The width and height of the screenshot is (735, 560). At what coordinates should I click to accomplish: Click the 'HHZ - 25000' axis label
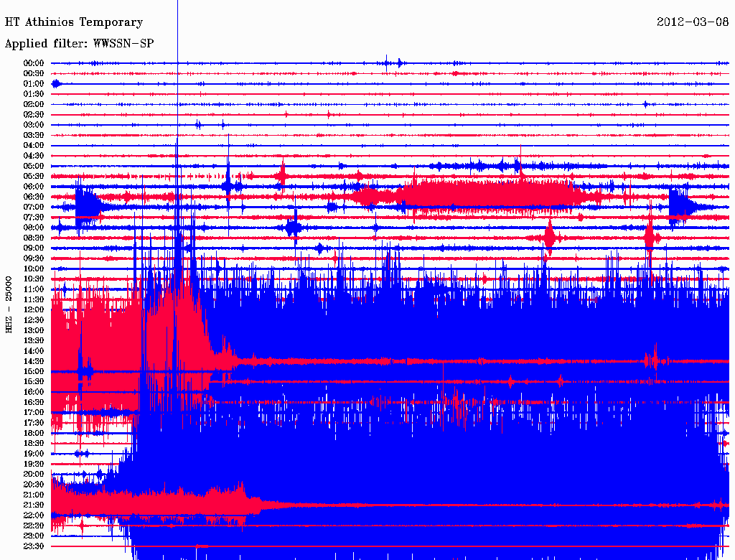(9, 305)
